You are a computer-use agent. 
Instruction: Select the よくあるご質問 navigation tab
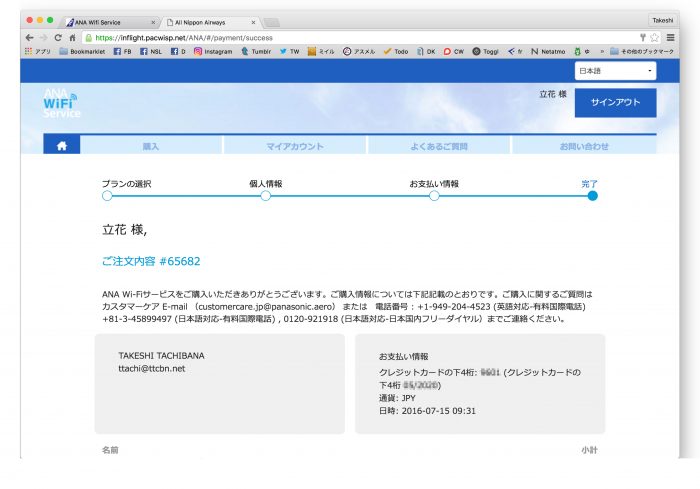(x=439, y=146)
